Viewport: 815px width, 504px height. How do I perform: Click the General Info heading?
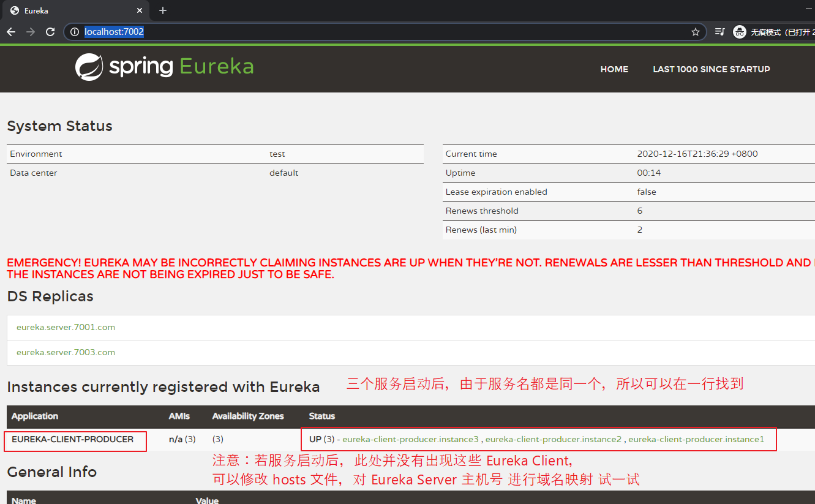coord(51,472)
